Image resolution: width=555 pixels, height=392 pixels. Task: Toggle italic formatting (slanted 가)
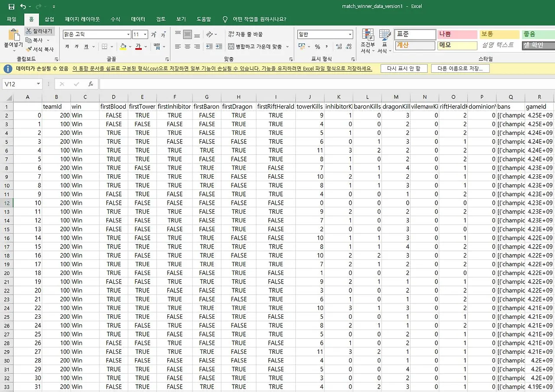(77, 46)
